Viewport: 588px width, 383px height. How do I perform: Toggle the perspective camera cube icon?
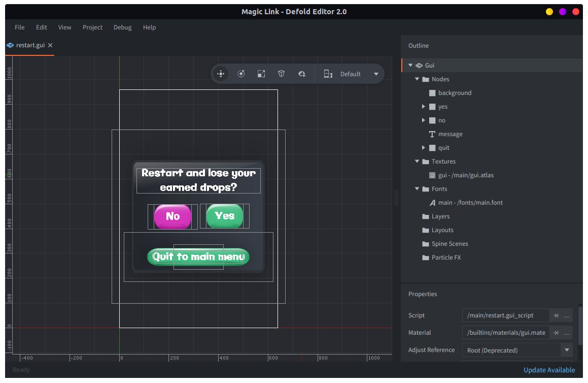pyautogui.click(x=282, y=74)
